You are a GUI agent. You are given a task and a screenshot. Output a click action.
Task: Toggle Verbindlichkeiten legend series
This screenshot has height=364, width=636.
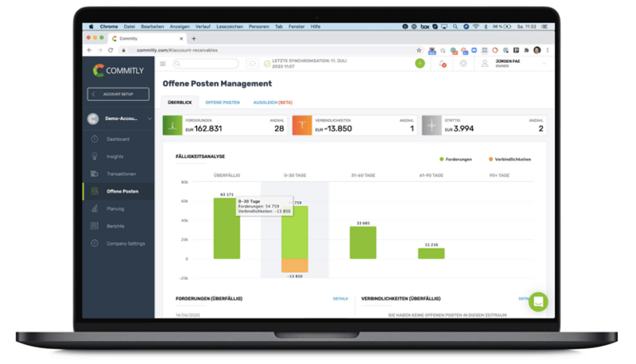coord(509,159)
